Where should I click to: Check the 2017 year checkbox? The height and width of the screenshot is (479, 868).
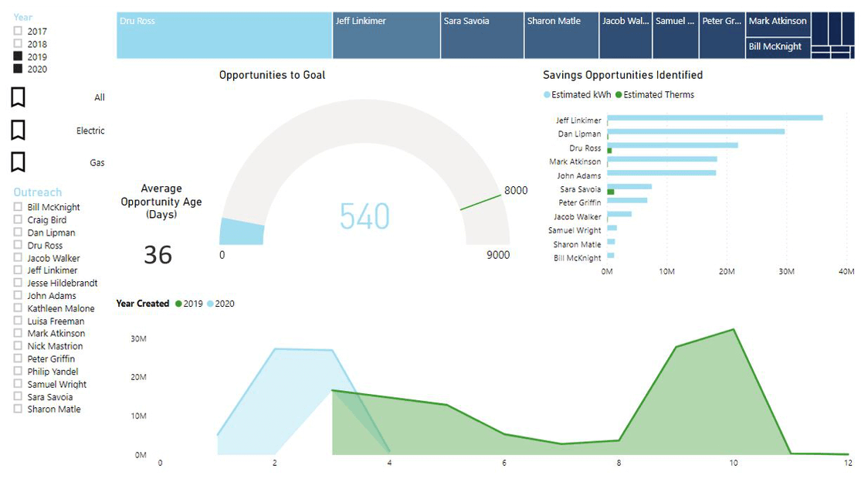pos(16,31)
